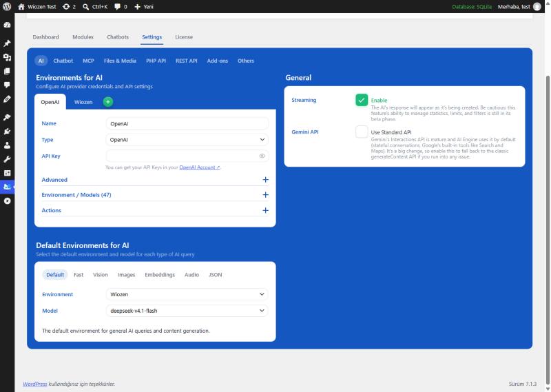Image resolution: width=551 pixels, height=392 pixels.
Task: Open the Dashboard gauge sidebar icon
Action: [7, 25]
